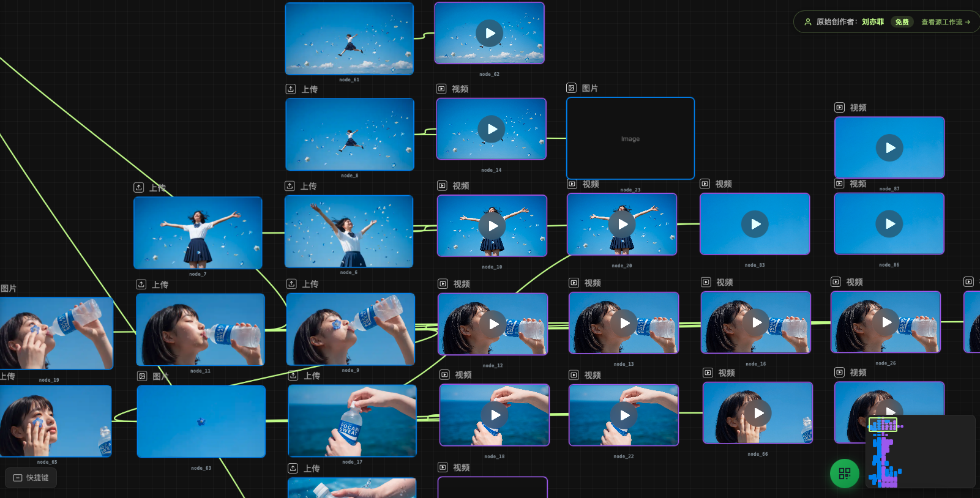The height and width of the screenshot is (498, 980).
Task: Click the user profile icon beside 原始创作者
Action: tap(807, 22)
